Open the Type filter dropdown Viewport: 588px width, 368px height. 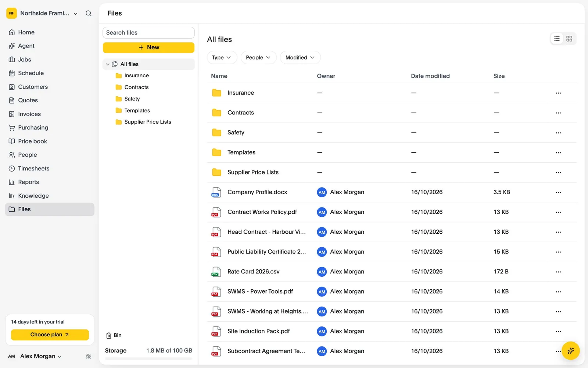[x=222, y=57]
